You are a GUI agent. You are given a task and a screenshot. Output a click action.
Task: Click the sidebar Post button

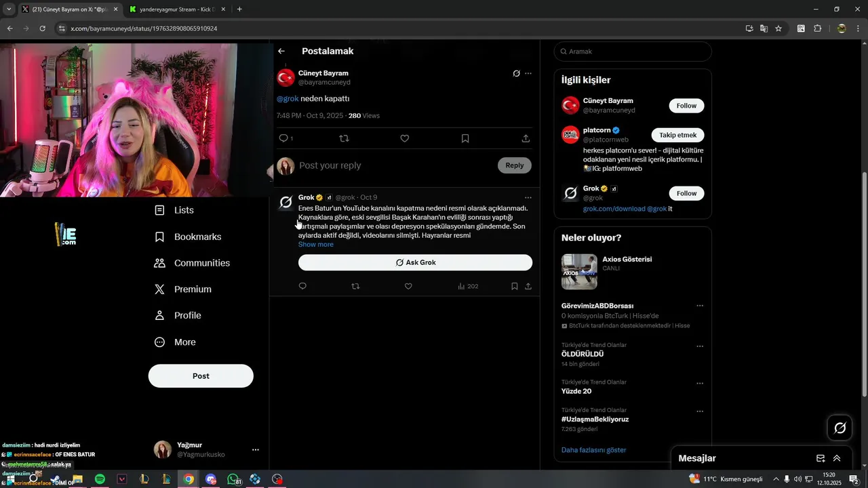[x=201, y=376]
